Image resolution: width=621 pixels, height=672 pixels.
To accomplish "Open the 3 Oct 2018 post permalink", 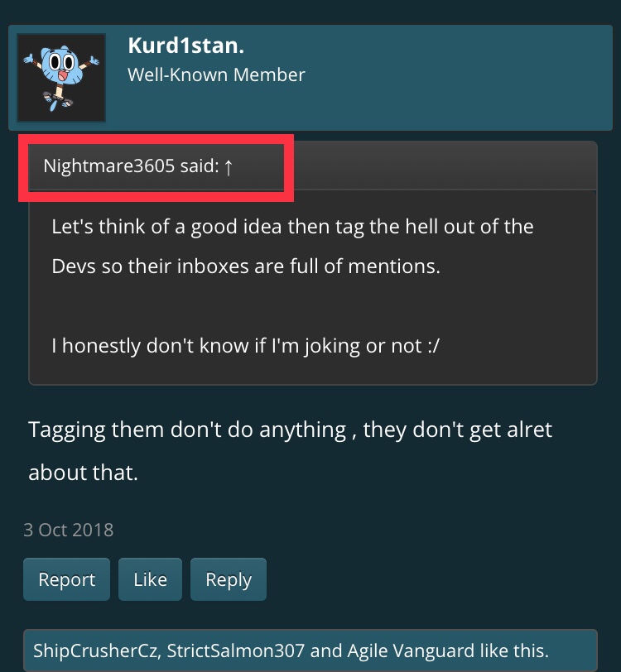I will pos(68,530).
